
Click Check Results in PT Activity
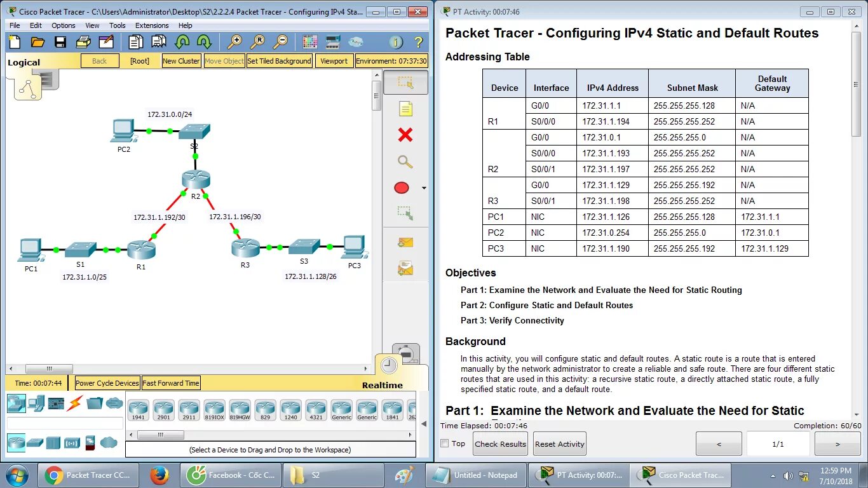[x=501, y=444]
